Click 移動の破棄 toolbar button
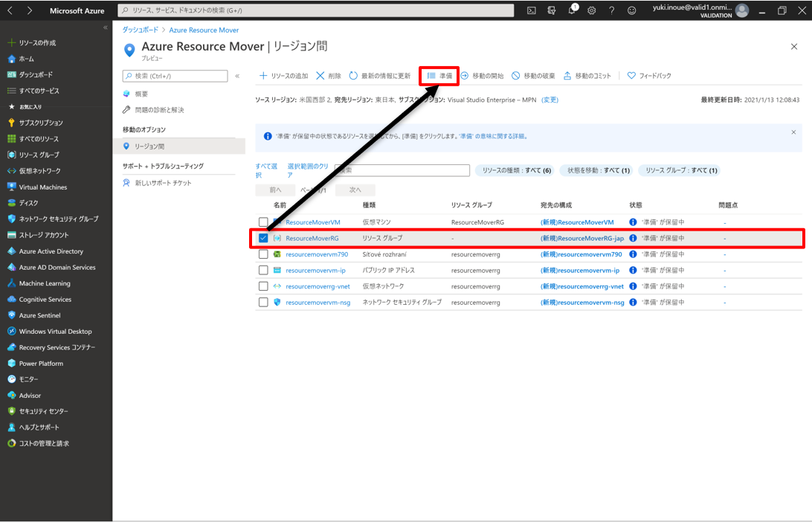 click(x=533, y=76)
